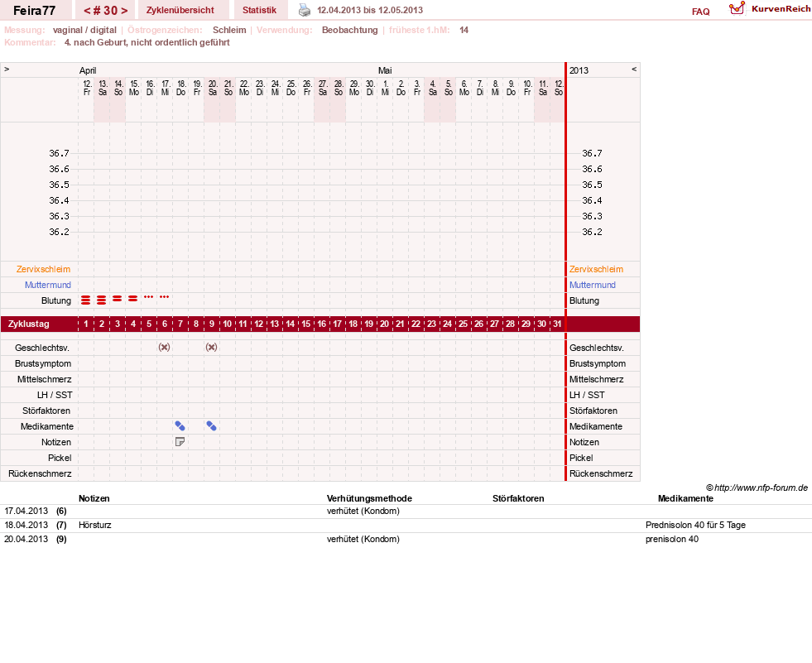Click the year 2013 label

579,70
